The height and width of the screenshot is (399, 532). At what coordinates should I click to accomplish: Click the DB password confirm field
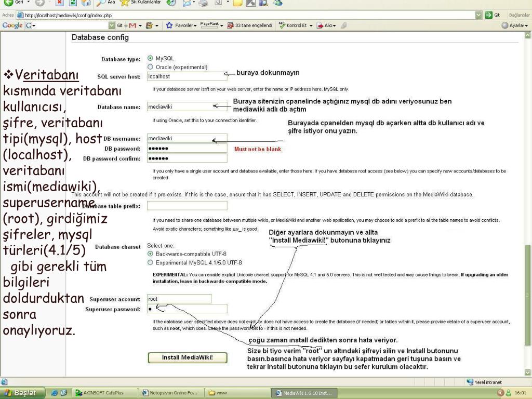click(187, 158)
